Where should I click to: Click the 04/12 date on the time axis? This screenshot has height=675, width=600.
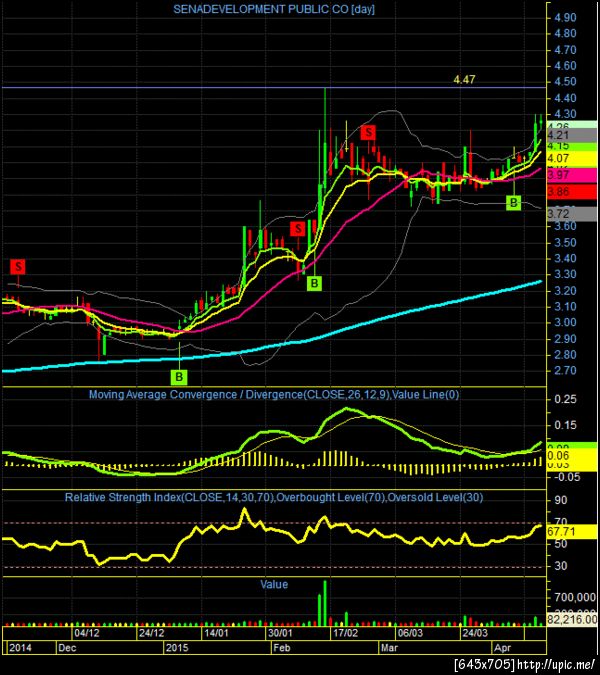click(87, 633)
